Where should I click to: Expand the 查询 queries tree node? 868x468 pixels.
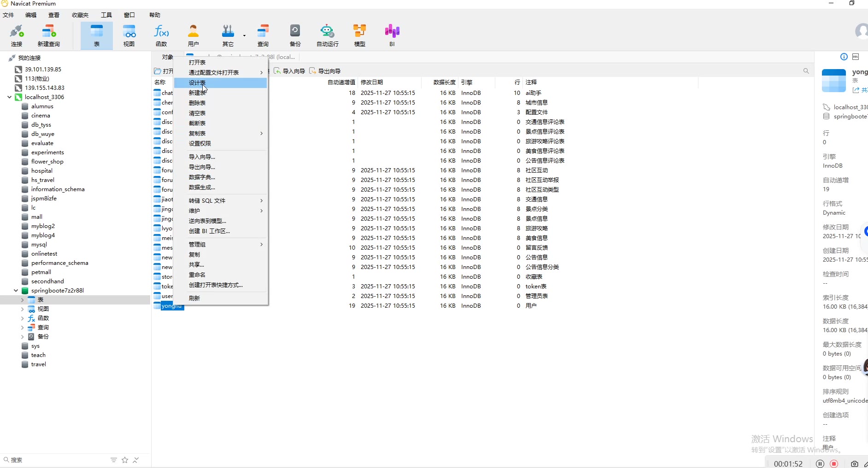(22, 328)
